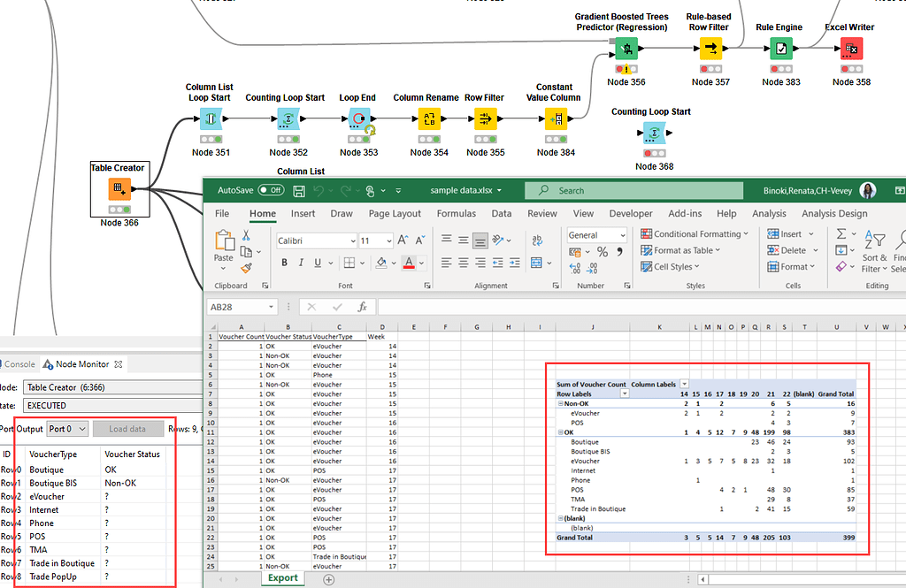Enable bold formatting in the Font group
Image resolution: width=906 pixels, height=588 pixels.
tap(283, 263)
